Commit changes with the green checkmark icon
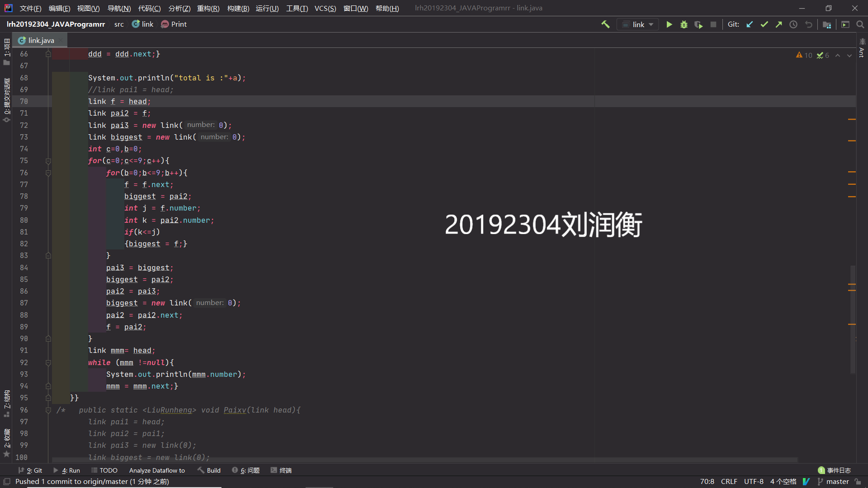 pos(764,24)
